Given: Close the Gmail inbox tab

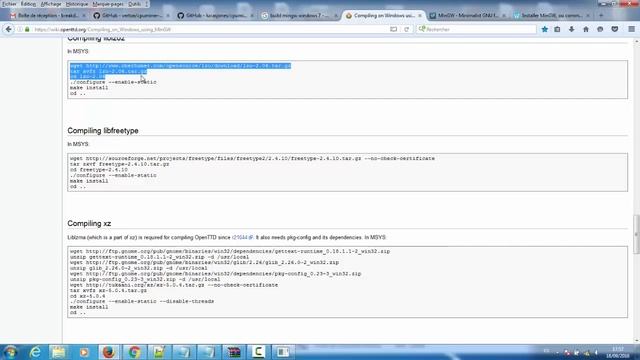Looking at the screenshot, I should [x=84, y=16].
